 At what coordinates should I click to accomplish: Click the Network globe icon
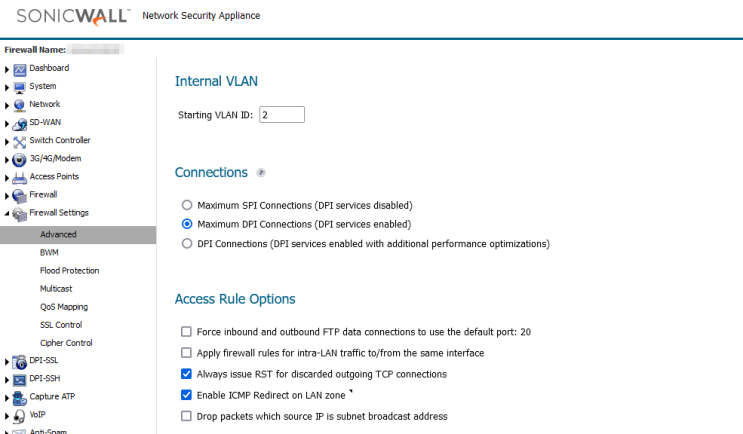(x=20, y=105)
